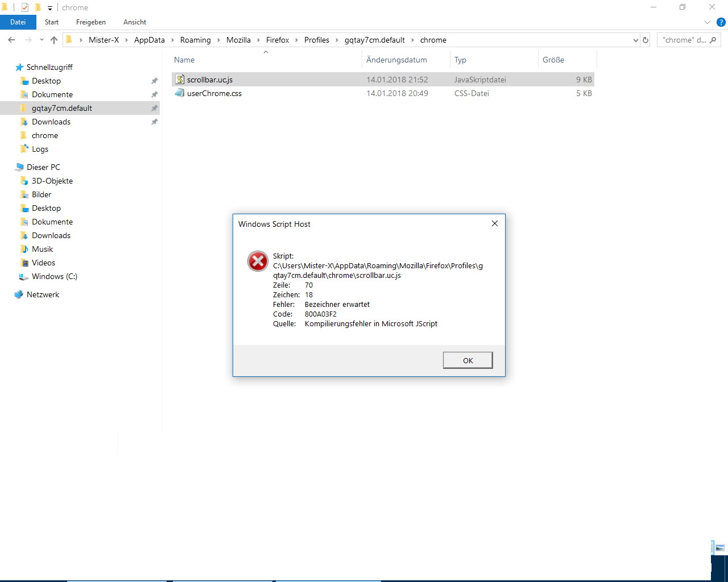Go back using the back arrow
Viewport: 728px width, 582px height.
(11, 40)
